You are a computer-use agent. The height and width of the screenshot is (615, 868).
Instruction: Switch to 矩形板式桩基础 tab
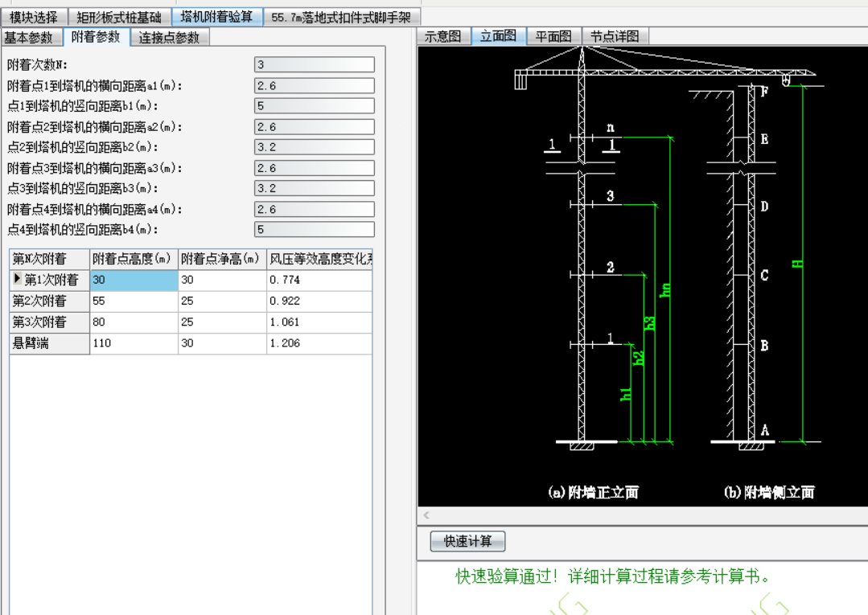(119, 18)
